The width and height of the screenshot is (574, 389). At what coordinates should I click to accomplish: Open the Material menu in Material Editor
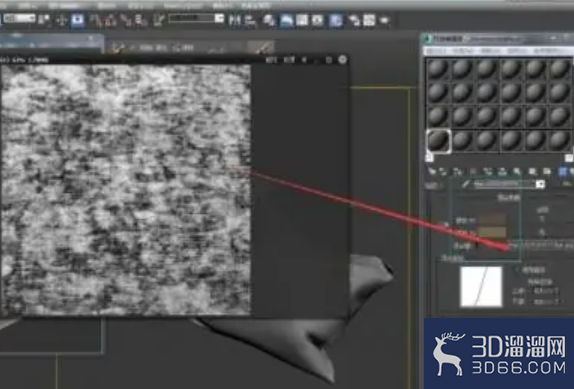[x=462, y=51]
